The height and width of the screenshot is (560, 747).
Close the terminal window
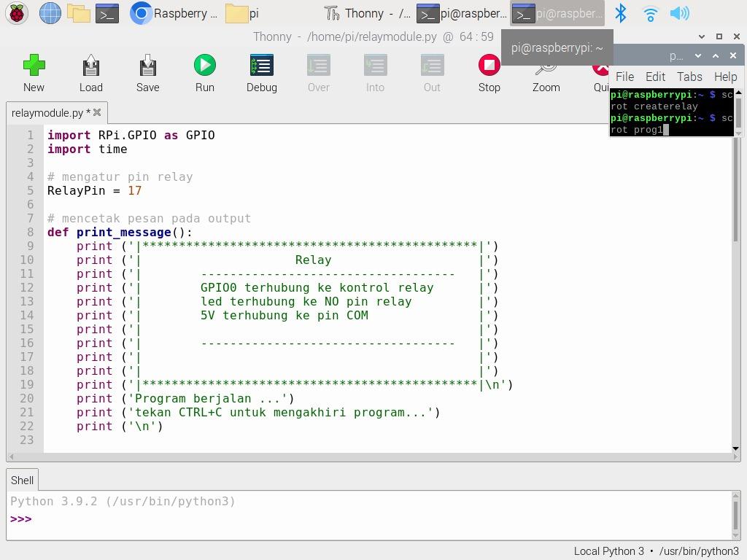(x=733, y=55)
